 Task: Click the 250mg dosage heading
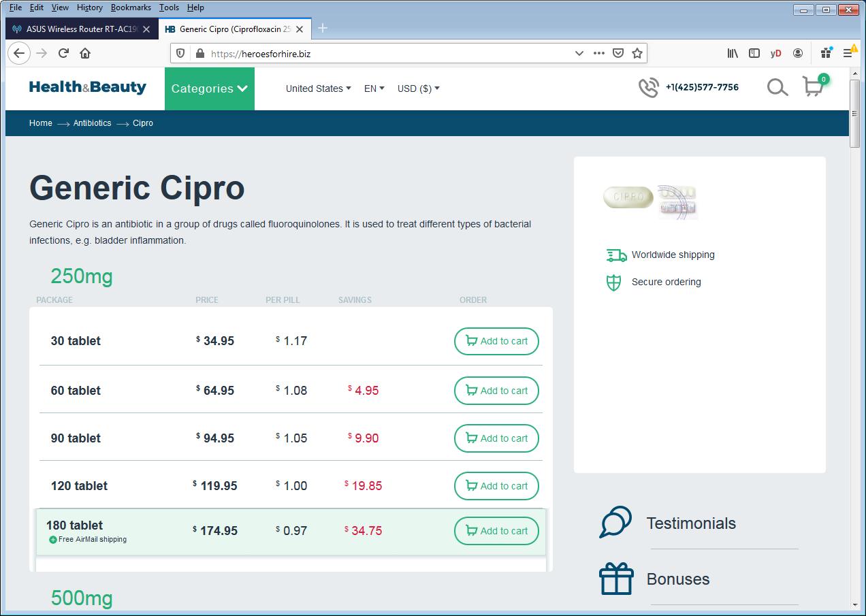click(x=82, y=276)
